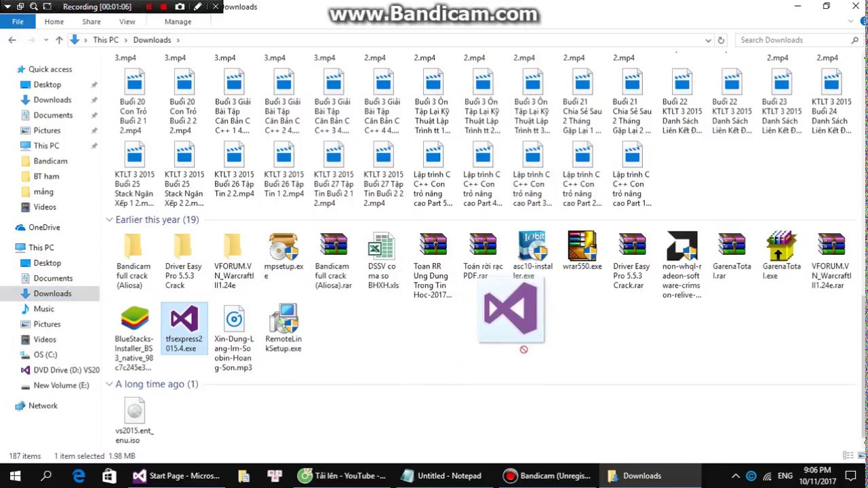Select Bandicam full crack (Aliosa) folder
The image size is (868, 488).
[134, 261]
